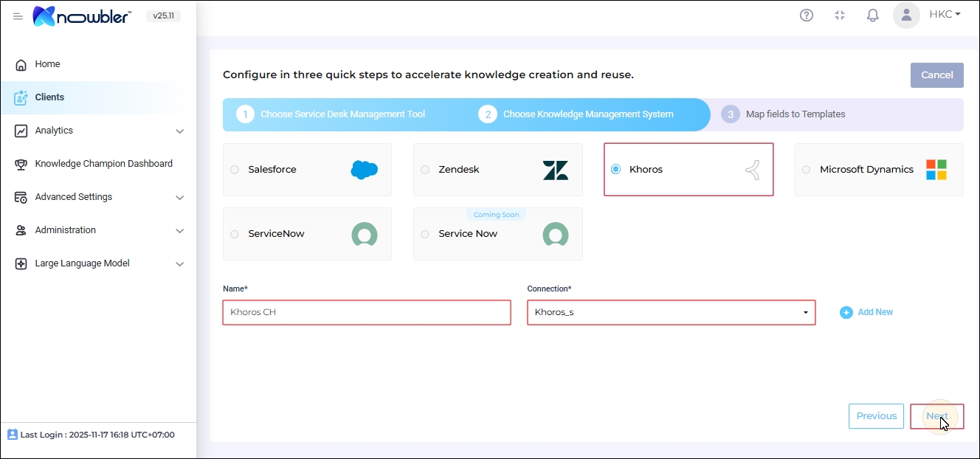Open Knowledge Champion Dashboard
Screen dimensions: 980x459
tap(103, 164)
